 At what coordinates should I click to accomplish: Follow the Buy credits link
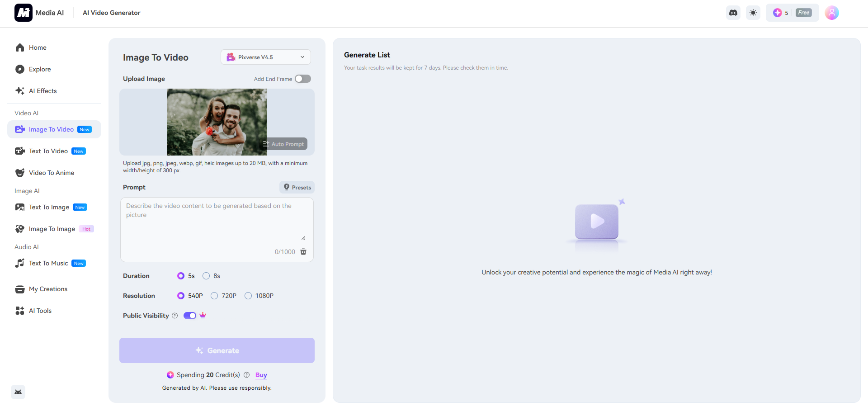261,375
